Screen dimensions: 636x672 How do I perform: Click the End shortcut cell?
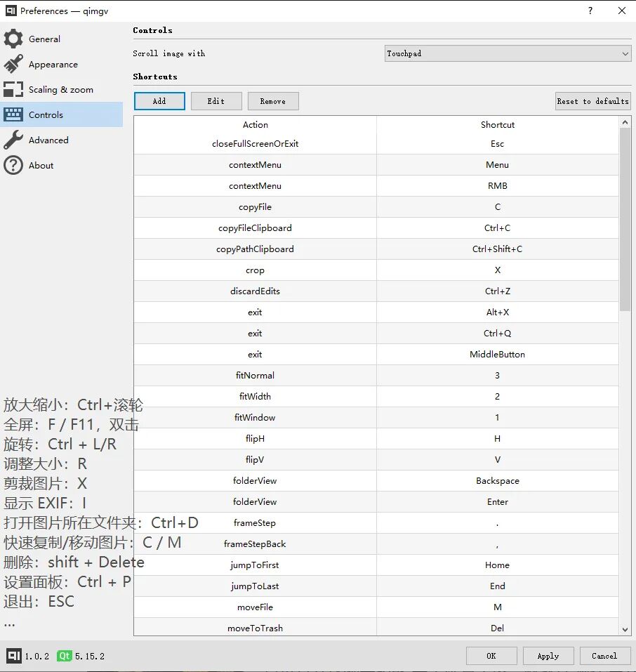(497, 586)
